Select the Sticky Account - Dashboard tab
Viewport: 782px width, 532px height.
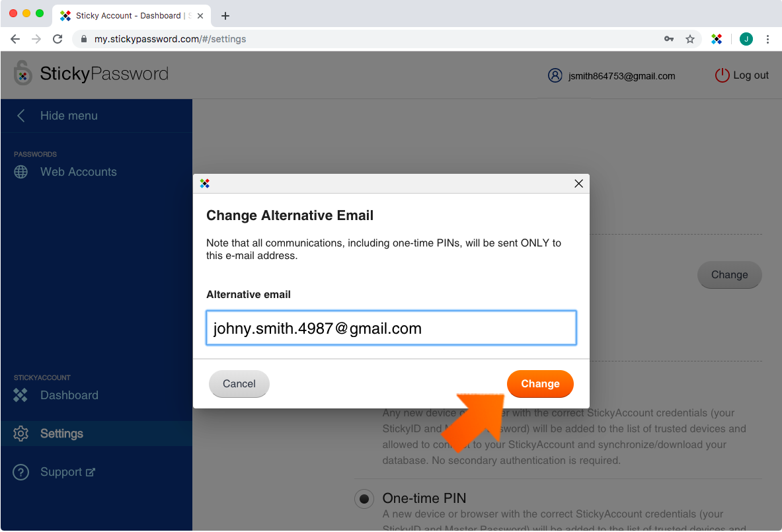click(132, 16)
